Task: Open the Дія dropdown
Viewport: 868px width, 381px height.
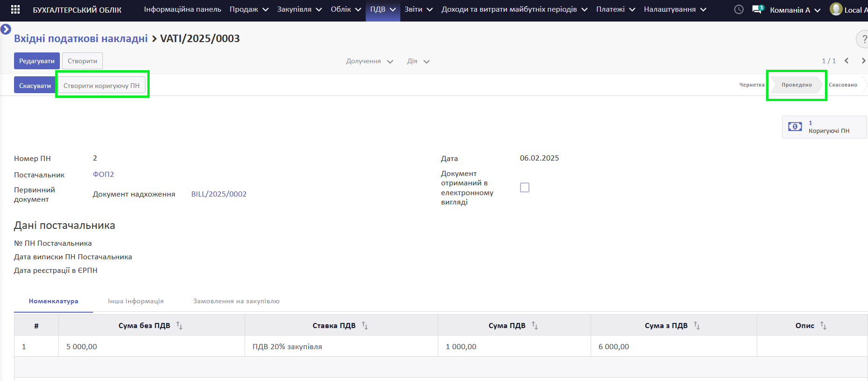Action: pos(418,61)
